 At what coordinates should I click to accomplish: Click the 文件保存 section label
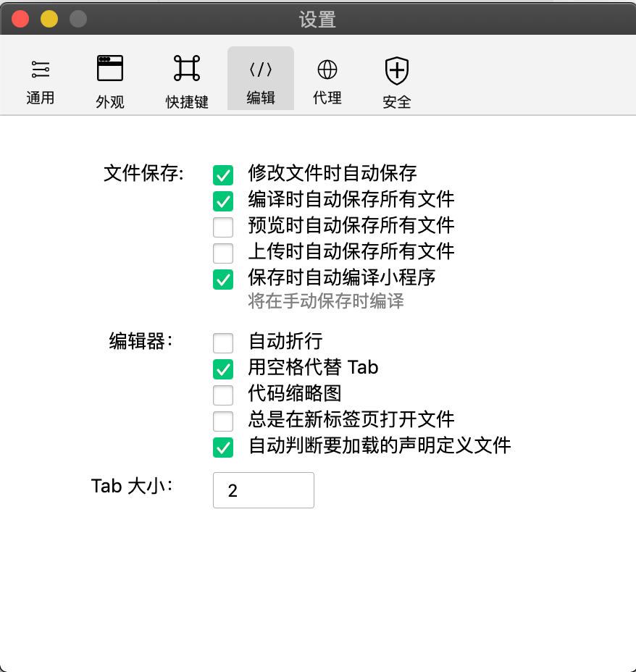pos(143,173)
